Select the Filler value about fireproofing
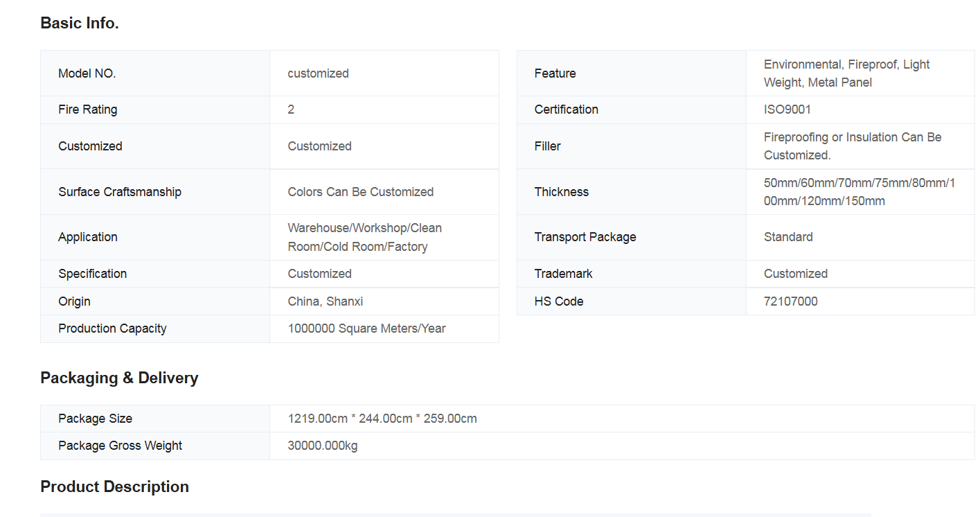Viewport: 980px width, 517px height. [853, 146]
